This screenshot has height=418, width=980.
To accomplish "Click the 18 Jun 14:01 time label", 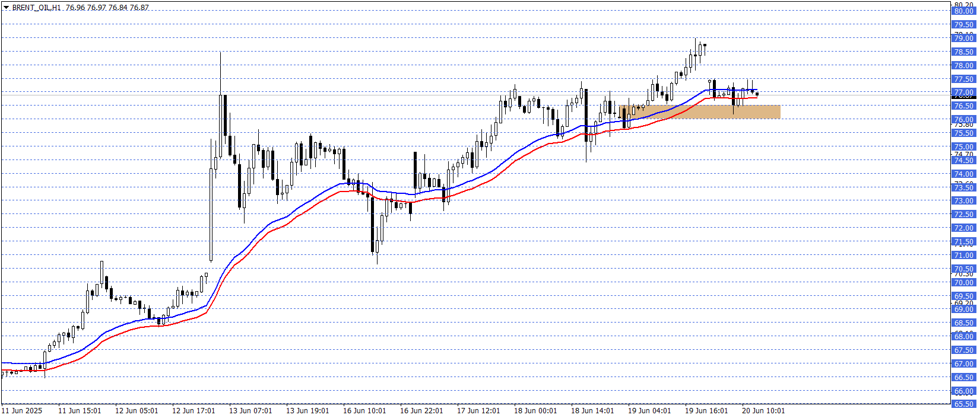I will pos(592,411).
